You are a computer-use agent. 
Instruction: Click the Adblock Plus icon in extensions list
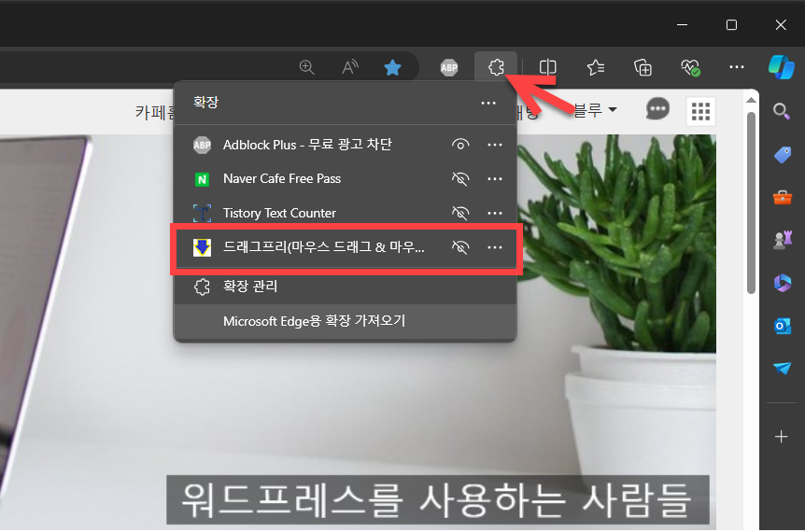click(x=202, y=146)
